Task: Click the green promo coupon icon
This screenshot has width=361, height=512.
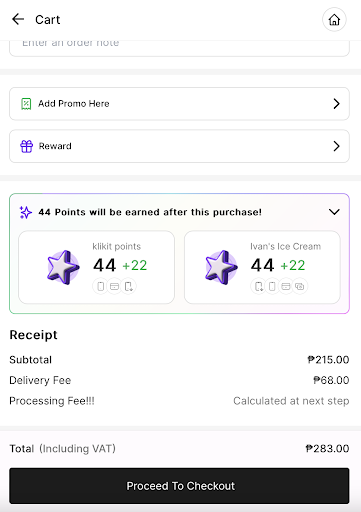Action: 26,104
